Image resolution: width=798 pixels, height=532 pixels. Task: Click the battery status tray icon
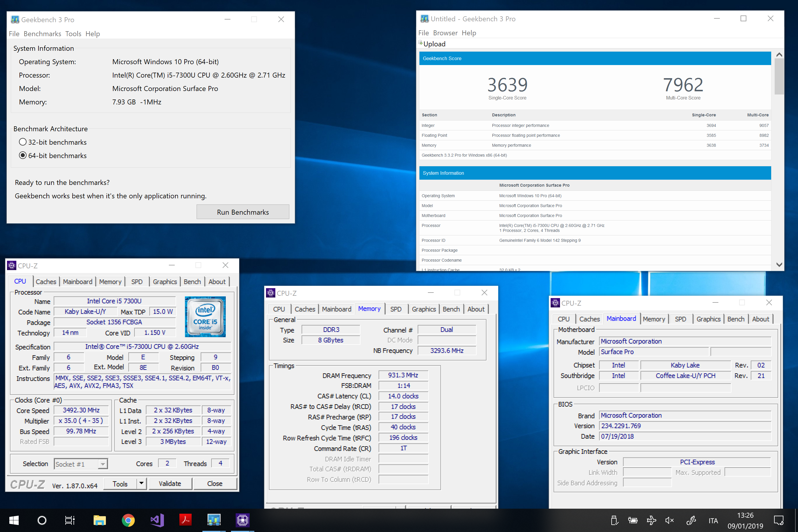click(633, 520)
